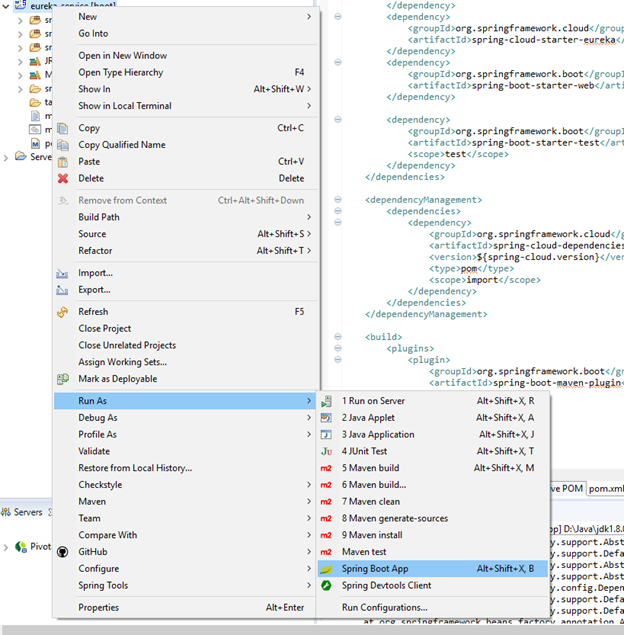Switch to the pom.xml editor tab

[606, 489]
